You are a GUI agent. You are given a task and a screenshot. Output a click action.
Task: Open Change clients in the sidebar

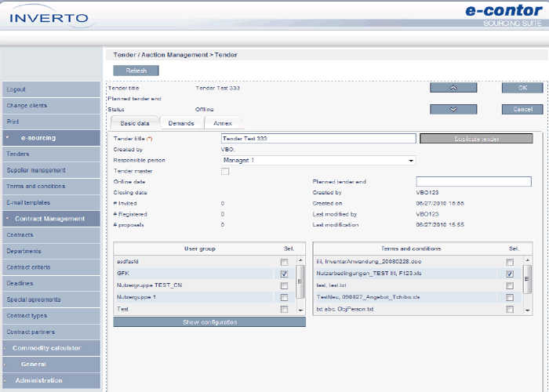pyautogui.click(x=51, y=105)
